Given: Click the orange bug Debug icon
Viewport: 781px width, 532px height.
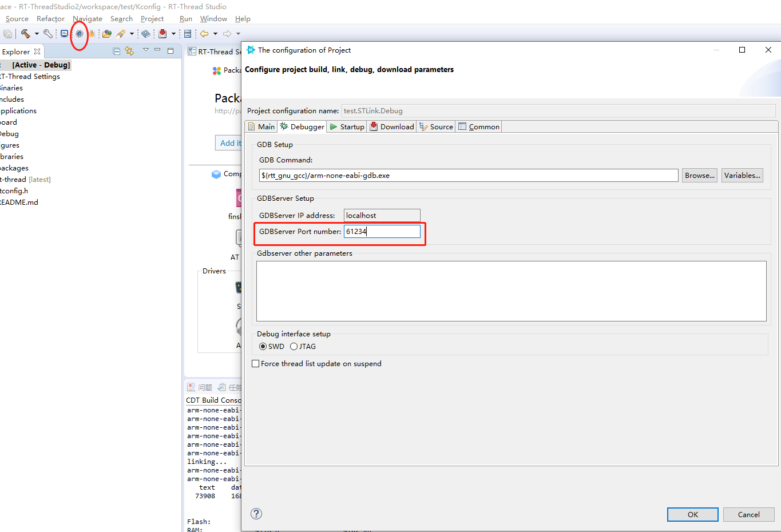Looking at the screenshot, I should pyautogui.click(x=91, y=34).
